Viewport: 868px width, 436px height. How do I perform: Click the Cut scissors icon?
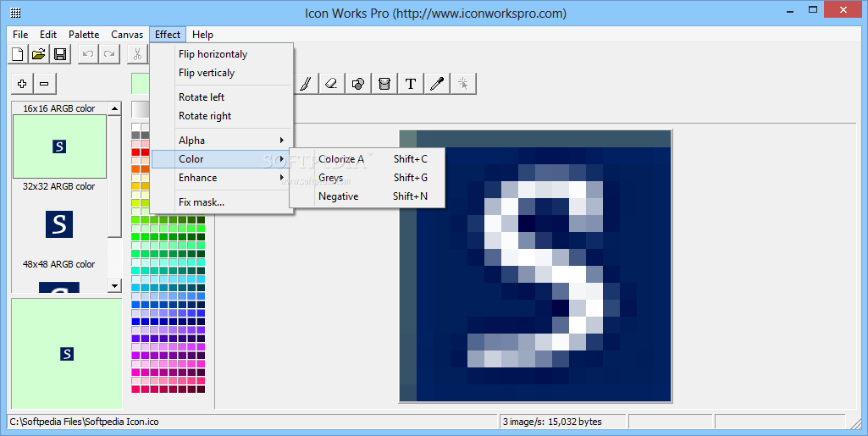137,53
